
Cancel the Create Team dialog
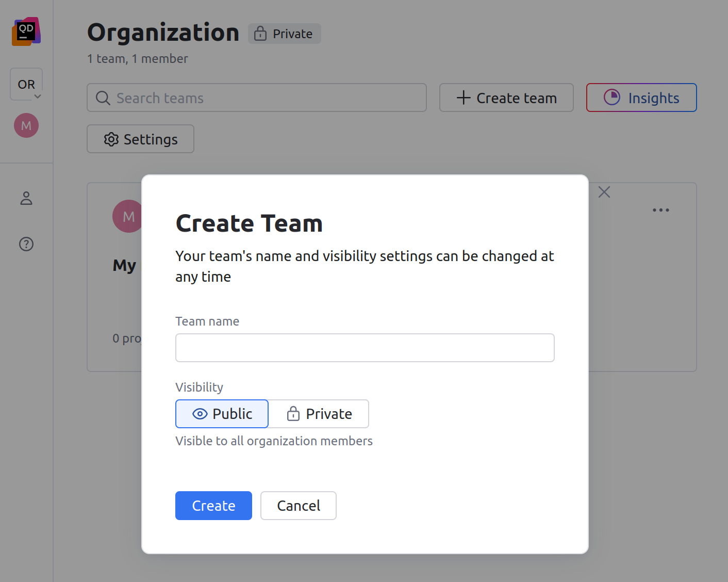pos(298,506)
